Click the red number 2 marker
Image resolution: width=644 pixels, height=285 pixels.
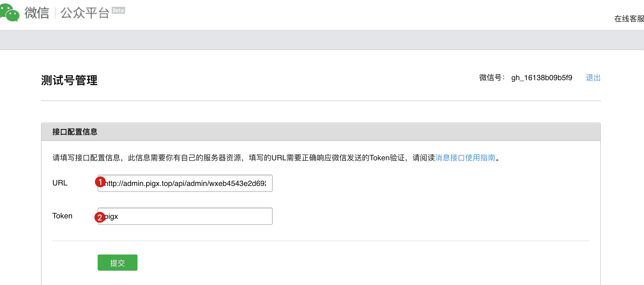(100, 217)
